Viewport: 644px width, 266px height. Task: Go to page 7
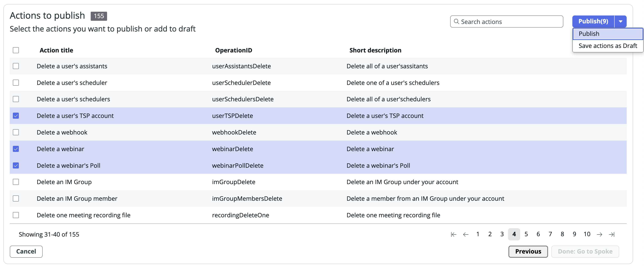coord(550,234)
